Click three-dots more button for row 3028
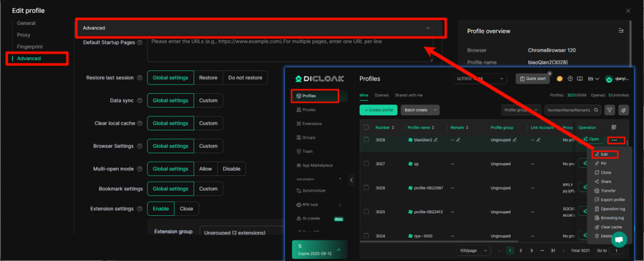This screenshot has height=261, width=644. point(614,140)
